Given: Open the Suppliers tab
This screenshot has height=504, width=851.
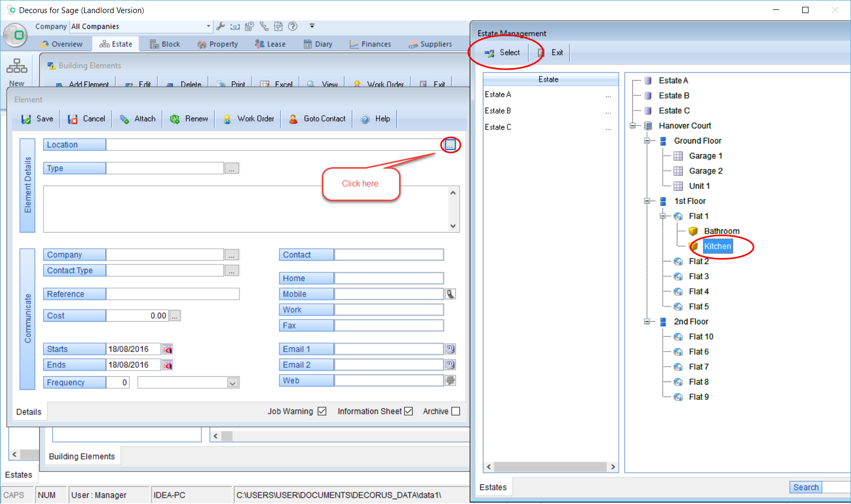Looking at the screenshot, I should point(430,44).
